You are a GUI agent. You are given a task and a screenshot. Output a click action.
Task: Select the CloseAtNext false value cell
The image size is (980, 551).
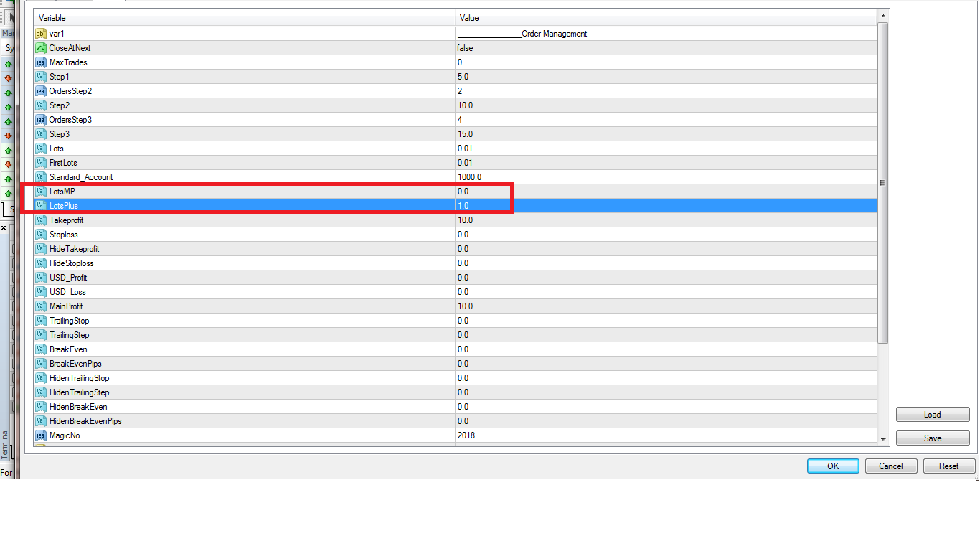tap(665, 48)
